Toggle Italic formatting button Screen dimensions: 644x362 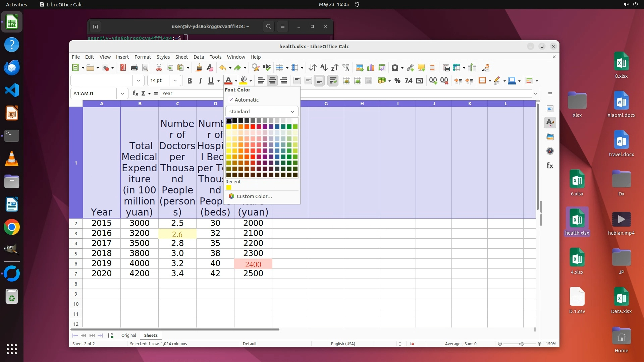[200, 80]
